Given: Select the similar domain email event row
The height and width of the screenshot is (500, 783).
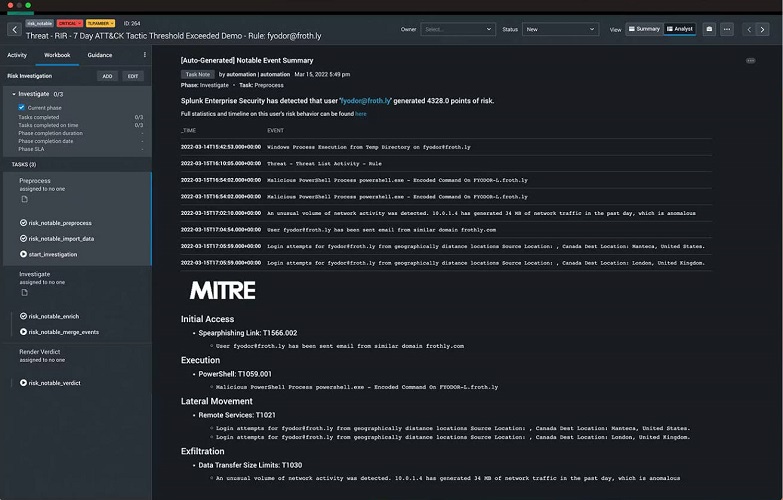Looking at the screenshot, I should 446,230.
